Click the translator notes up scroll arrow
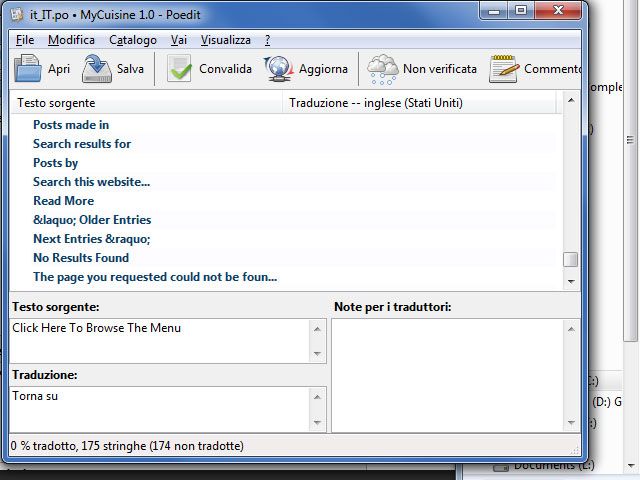This screenshot has width=640, height=480. click(571, 329)
